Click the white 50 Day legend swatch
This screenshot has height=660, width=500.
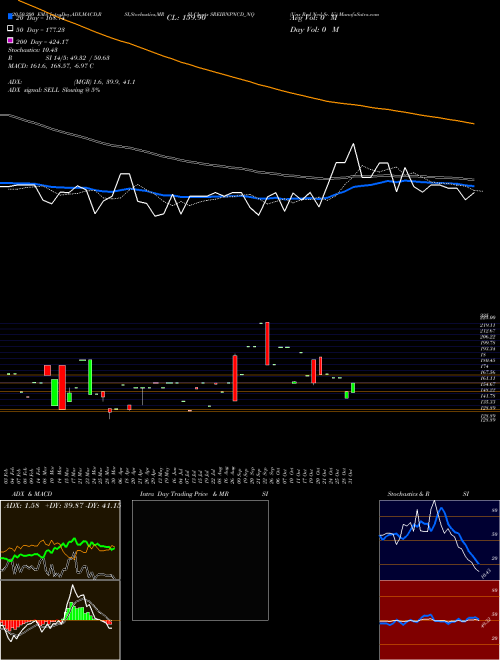(10, 29)
